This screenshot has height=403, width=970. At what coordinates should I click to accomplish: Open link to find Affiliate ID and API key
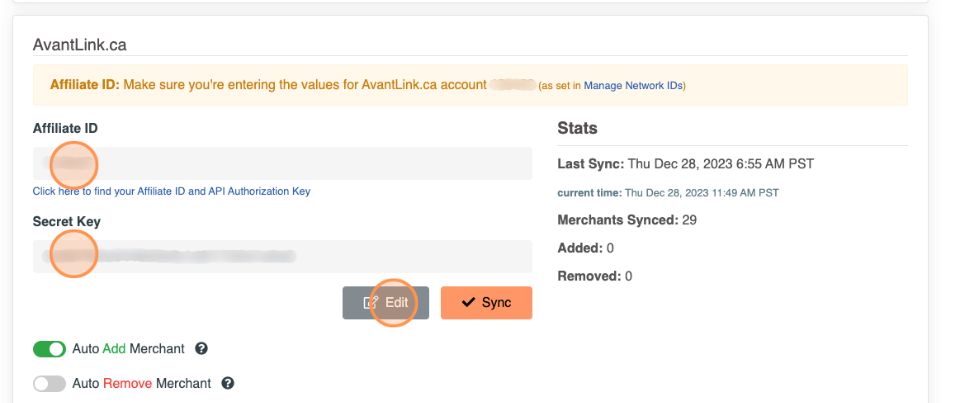[171, 191]
